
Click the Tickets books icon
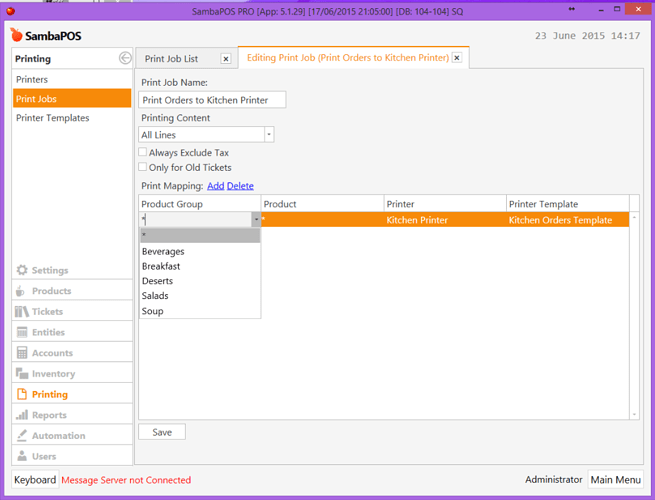[22, 312]
